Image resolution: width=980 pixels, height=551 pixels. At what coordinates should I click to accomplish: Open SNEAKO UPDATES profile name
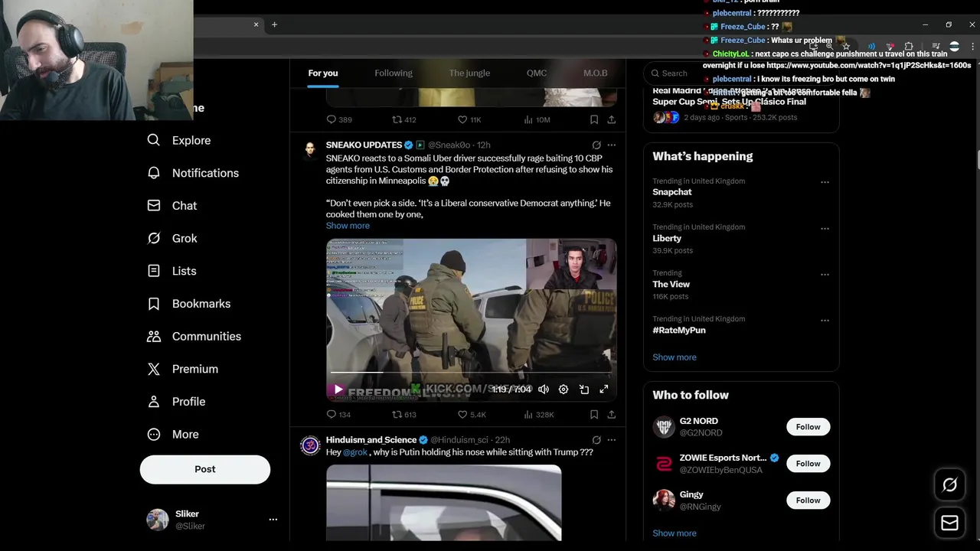coord(364,145)
